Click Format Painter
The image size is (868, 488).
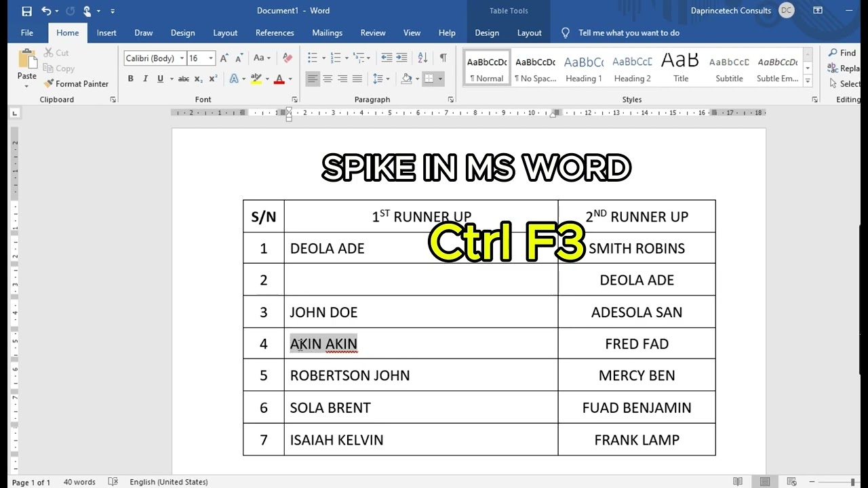pyautogui.click(x=76, y=84)
